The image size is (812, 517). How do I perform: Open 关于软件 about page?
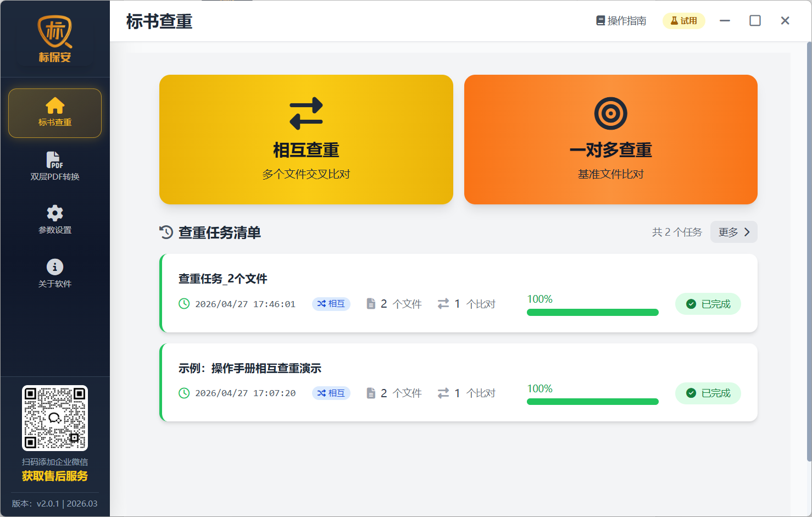click(55, 274)
